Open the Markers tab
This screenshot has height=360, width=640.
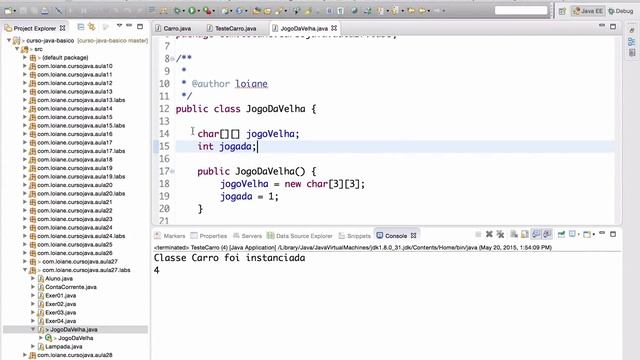click(170, 236)
